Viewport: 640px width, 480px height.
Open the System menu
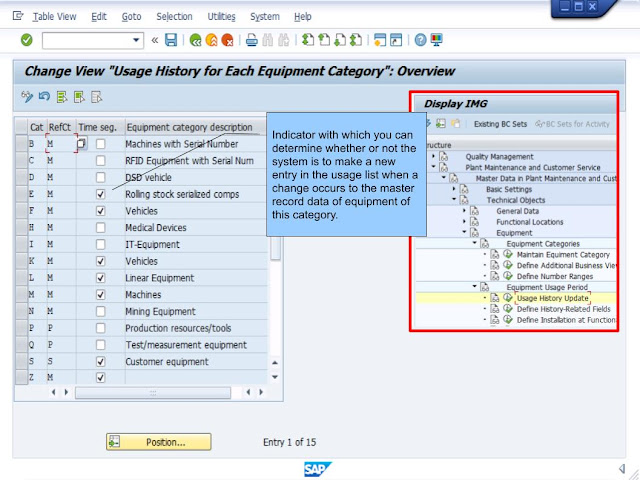click(x=265, y=17)
